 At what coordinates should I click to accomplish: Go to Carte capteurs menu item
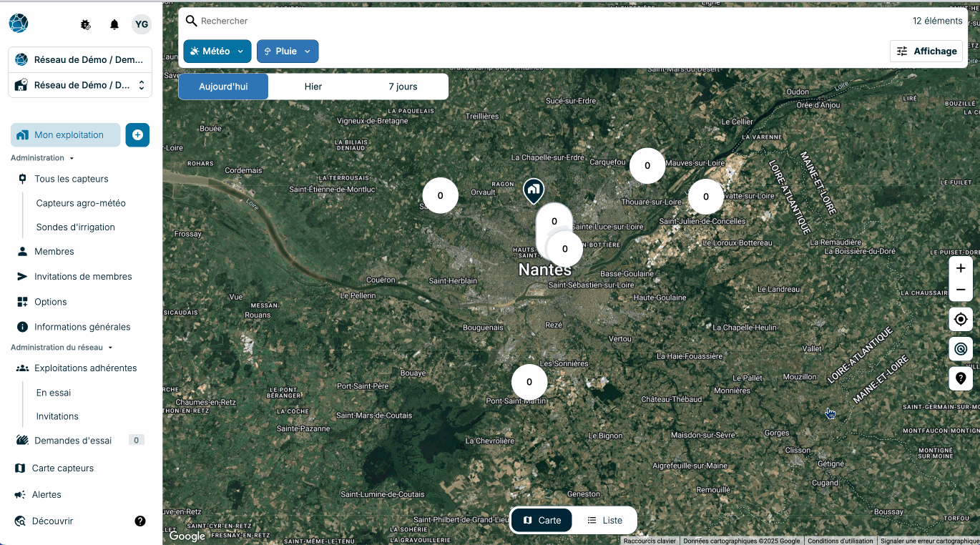tap(63, 468)
